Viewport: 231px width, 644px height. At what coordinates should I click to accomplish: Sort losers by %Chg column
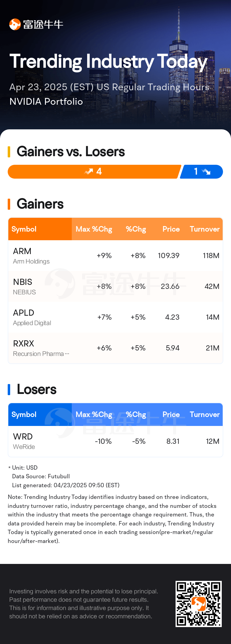[136, 415]
